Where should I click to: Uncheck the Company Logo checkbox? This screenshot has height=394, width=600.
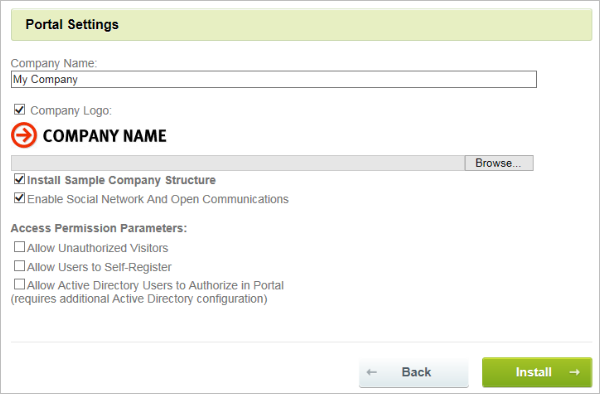tap(20, 110)
